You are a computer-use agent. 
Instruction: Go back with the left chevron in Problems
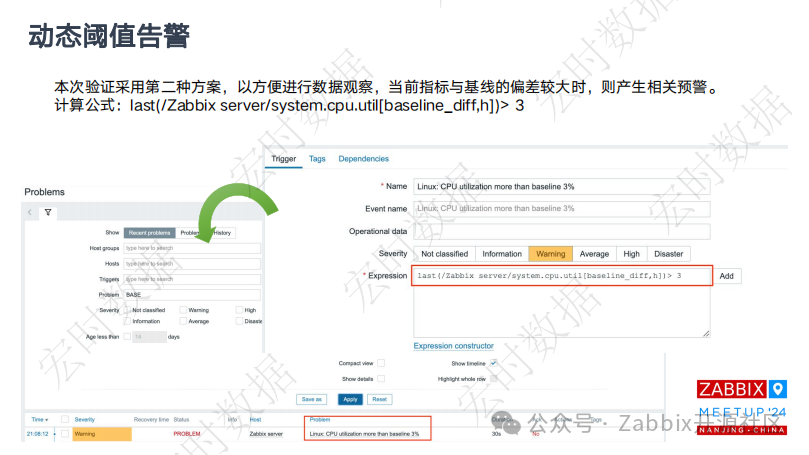(x=30, y=212)
